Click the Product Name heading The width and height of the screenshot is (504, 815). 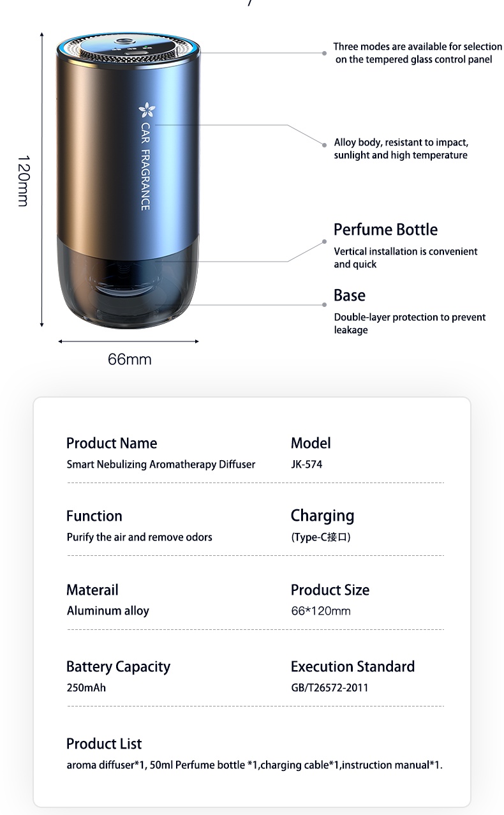pyautogui.click(x=112, y=443)
